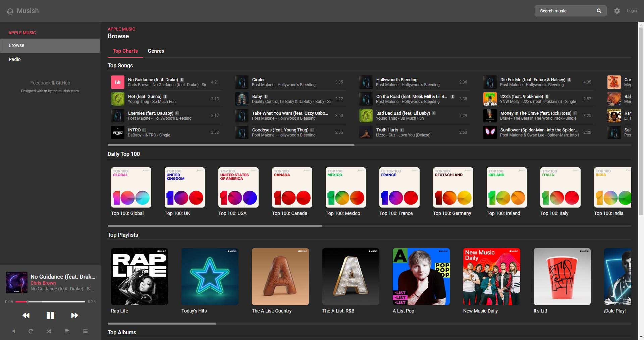The image size is (644, 340).
Task: Open the ¡Dale Play! playlist cover
Action: (618, 277)
